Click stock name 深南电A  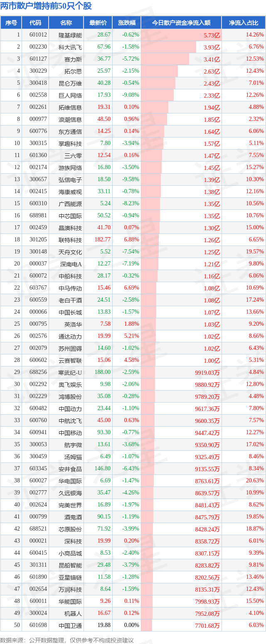coord(71,264)
